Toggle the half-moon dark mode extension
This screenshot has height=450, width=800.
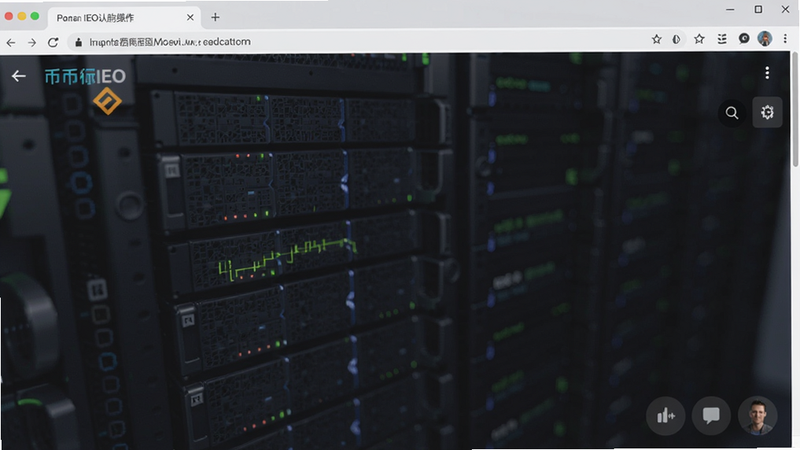[676, 39]
